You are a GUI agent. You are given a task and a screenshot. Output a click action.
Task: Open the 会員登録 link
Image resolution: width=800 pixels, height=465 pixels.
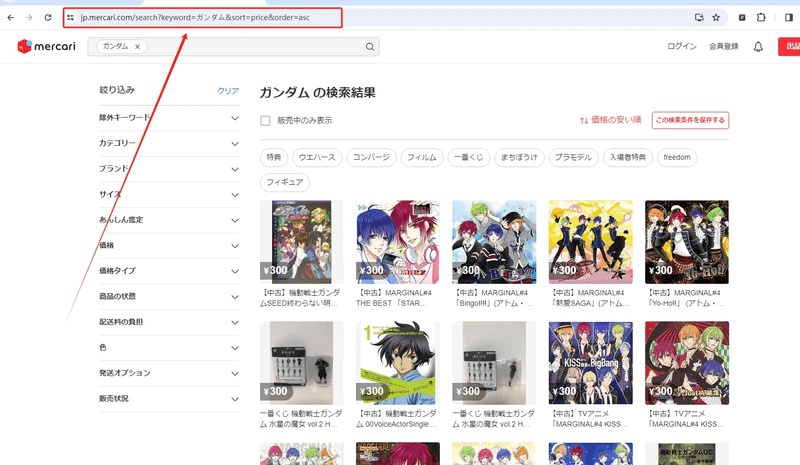click(x=723, y=46)
